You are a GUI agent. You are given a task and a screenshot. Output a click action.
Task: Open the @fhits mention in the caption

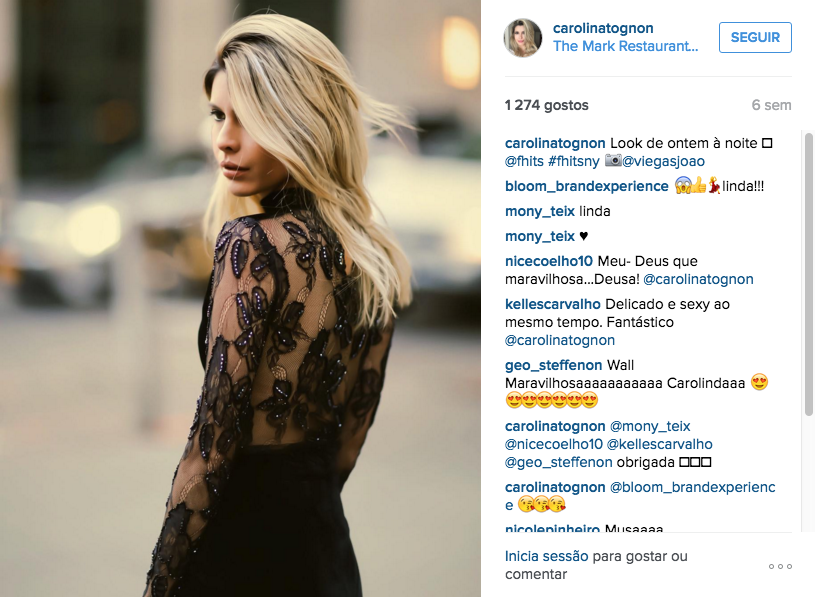pyautogui.click(x=524, y=161)
